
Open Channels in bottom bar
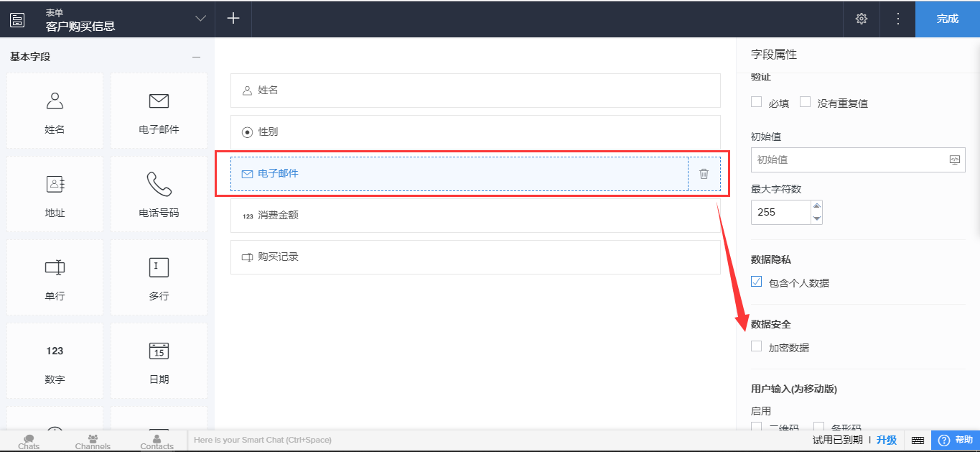coord(93,441)
